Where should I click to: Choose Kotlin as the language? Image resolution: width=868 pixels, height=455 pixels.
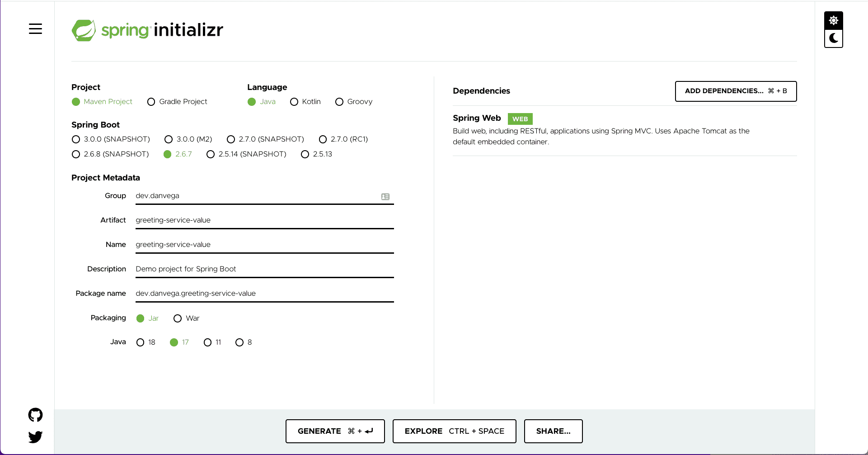pyautogui.click(x=294, y=102)
